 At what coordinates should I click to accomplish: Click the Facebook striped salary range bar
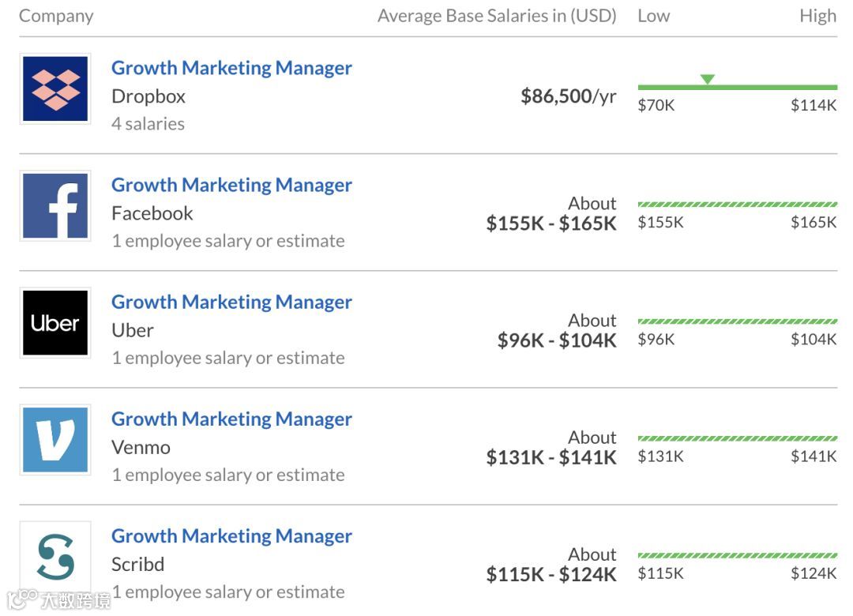[737, 205]
